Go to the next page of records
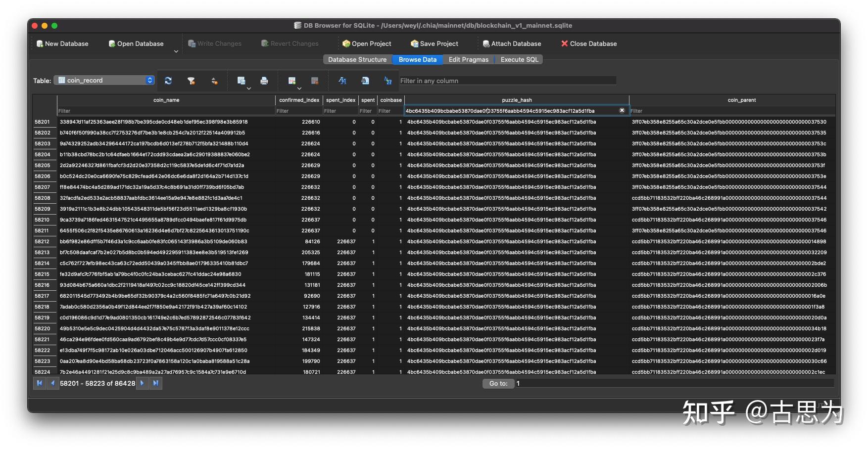Screen dimensions: 868x449 coord(142,383)
